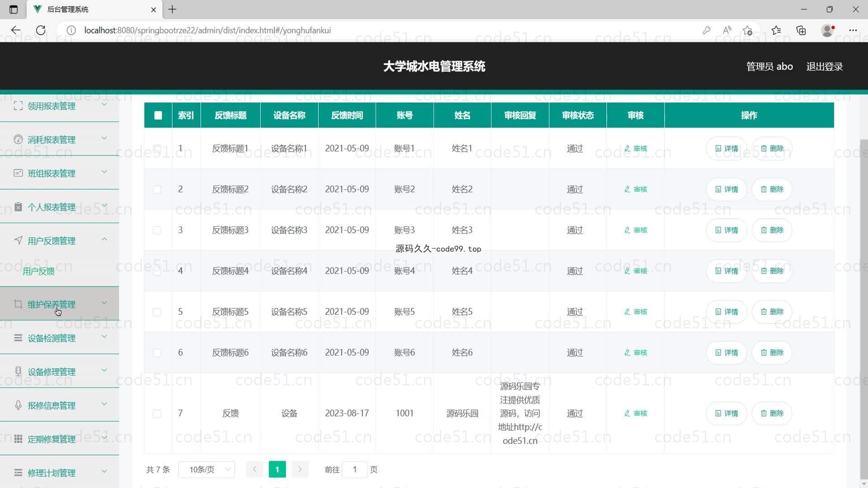Viewport: 868px width, 488px height.
Task: Click 退出登录 to log out
Action: pos(824,66)
